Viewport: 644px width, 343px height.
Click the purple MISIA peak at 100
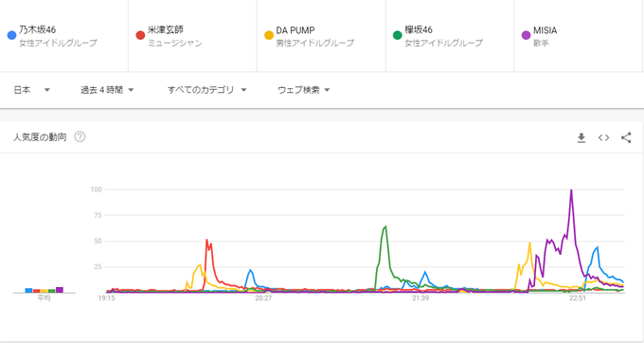coord(571,190)
